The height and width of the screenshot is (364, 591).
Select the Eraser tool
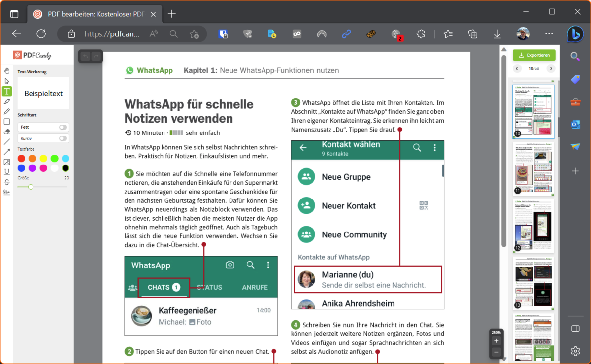click(x=7, y=132)
